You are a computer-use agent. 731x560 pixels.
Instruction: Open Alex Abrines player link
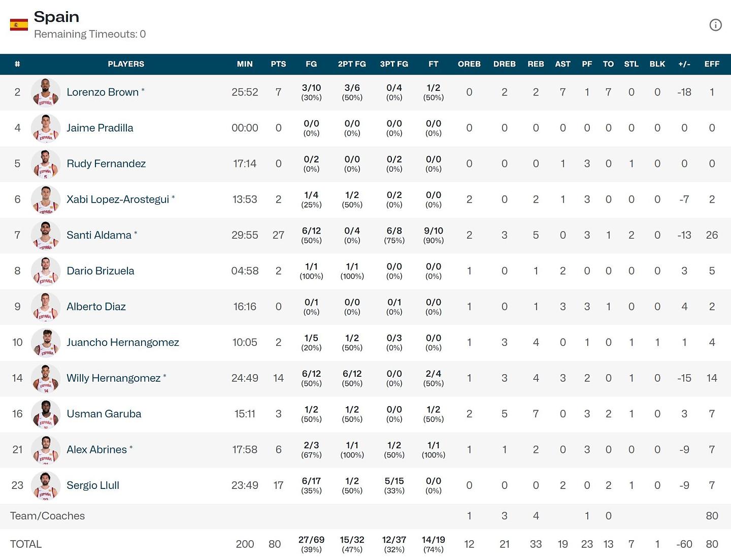[x=96, y=450]
